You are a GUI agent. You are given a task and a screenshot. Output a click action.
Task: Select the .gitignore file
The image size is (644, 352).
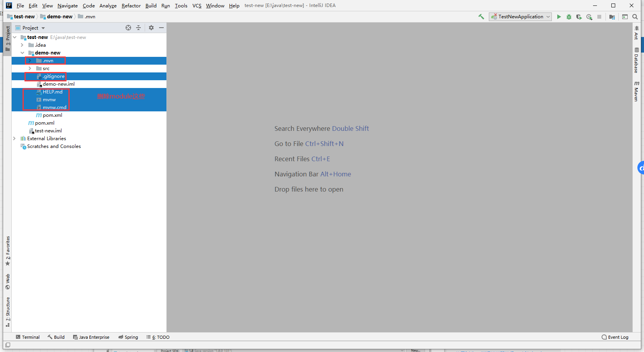click(89, 76)
